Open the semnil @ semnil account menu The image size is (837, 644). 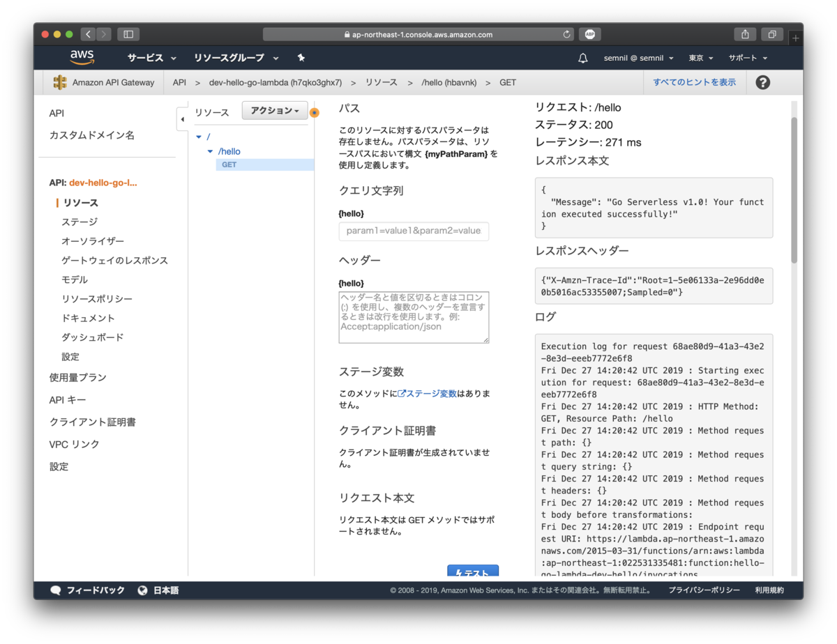tap(639, 58)
